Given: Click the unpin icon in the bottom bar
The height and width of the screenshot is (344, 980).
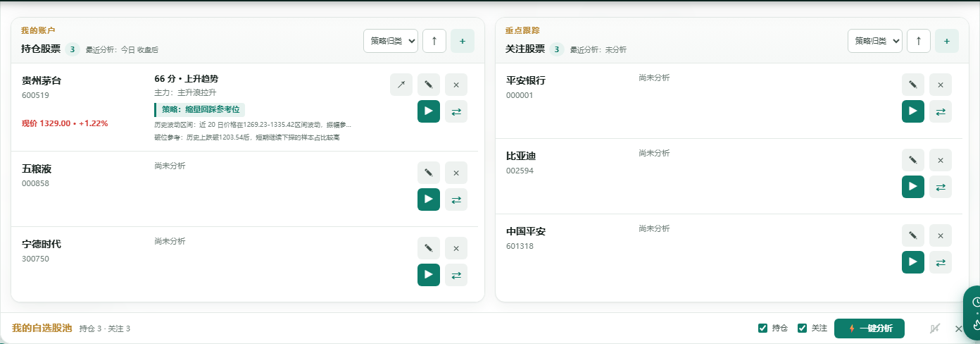Looking at the screenshot, I should [935, 328].
